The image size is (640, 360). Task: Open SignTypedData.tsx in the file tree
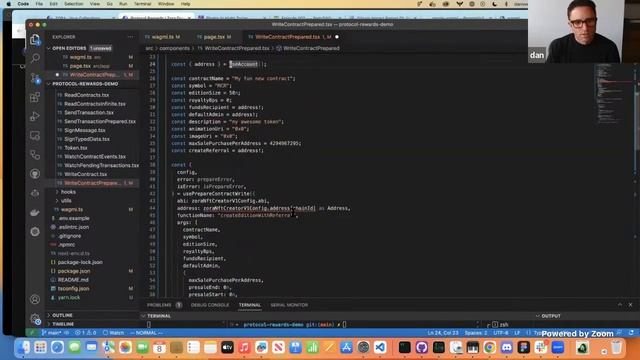(x=87, y=139)
